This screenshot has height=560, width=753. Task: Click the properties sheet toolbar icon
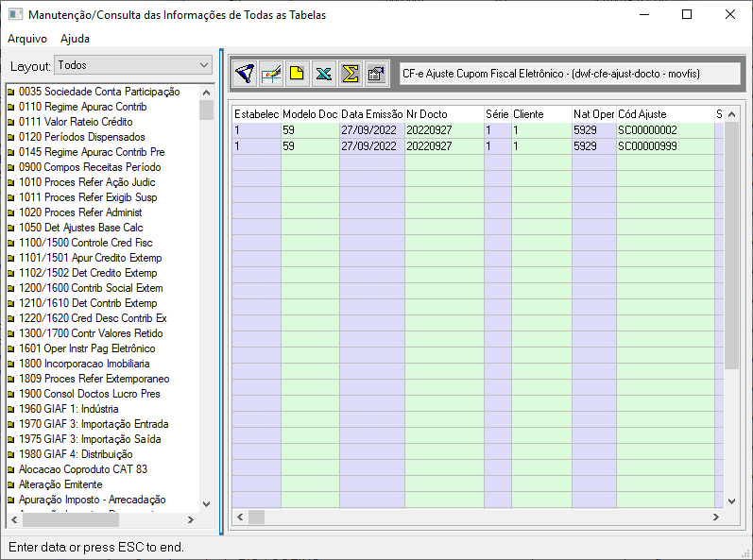(376, 74)
